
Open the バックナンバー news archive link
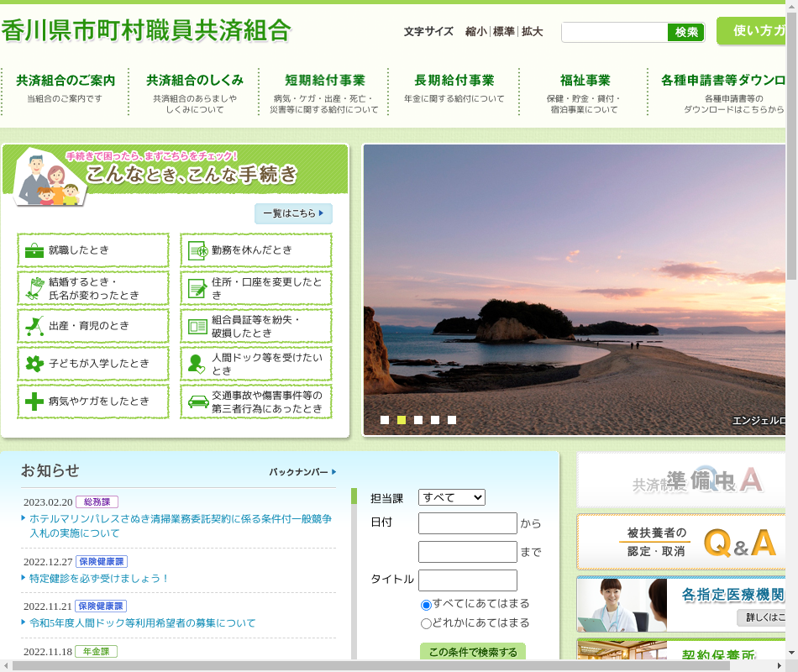coord(302,472)
